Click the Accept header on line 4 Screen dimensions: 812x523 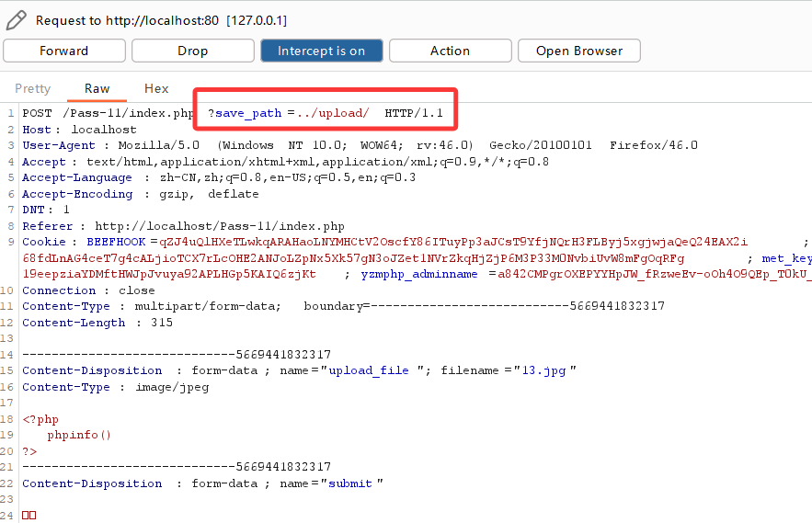44,162
